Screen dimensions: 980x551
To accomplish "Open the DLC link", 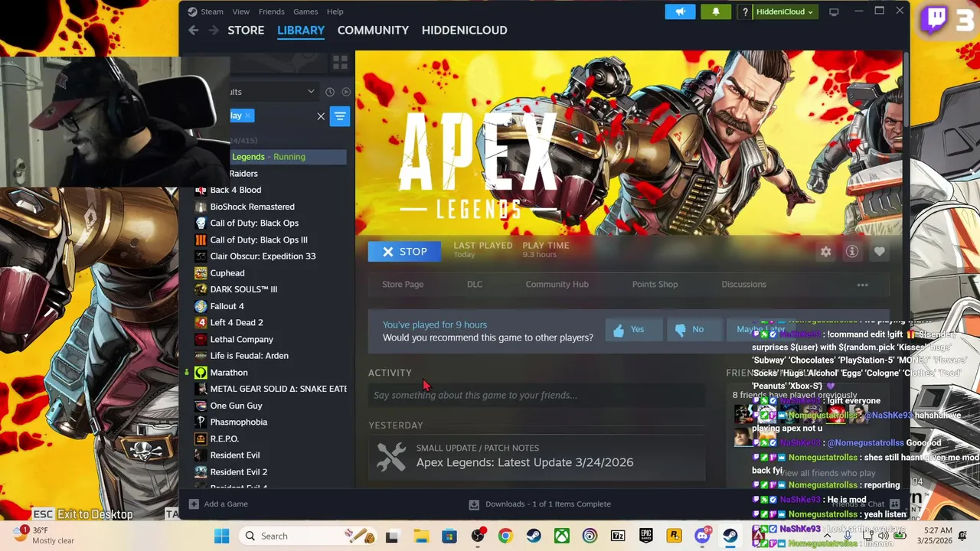I will 475,285.
